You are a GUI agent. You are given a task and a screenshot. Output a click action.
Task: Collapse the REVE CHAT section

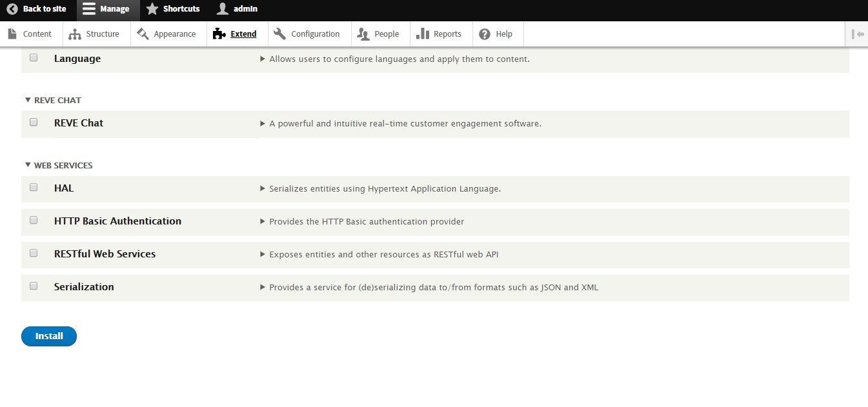[x=28, y=100]
